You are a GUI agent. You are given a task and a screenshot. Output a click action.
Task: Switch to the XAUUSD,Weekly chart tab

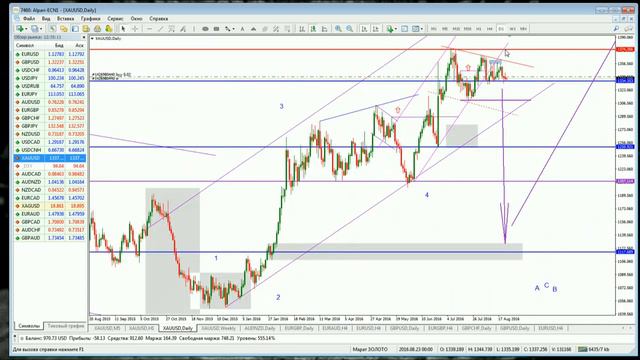218,328
